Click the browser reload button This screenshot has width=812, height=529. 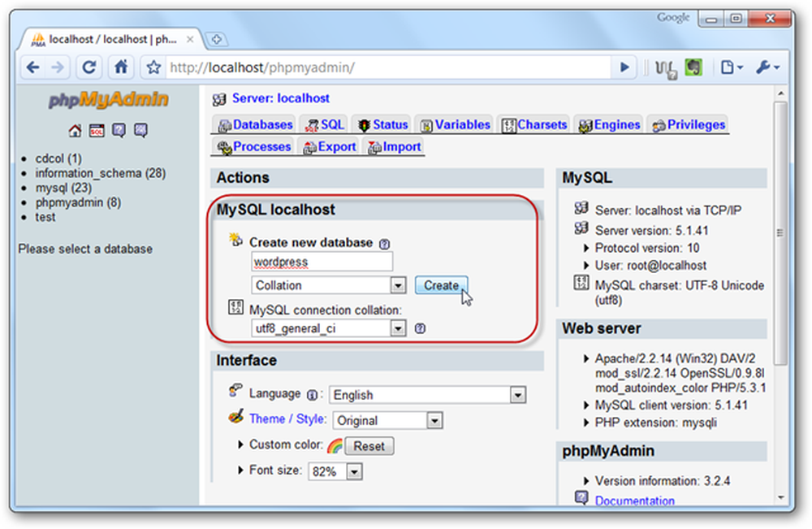(x=89, y=67)
